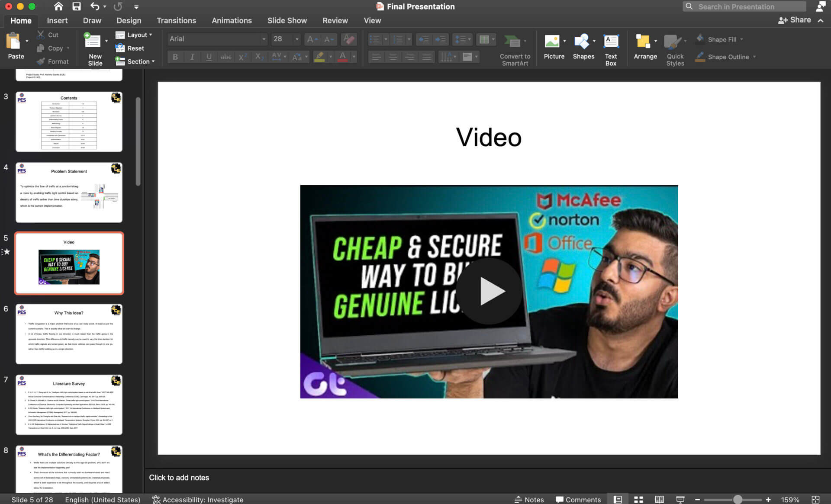Toggle subscript formatting
831x504 pixels.
pyautogui.click(x=259, y=57)
